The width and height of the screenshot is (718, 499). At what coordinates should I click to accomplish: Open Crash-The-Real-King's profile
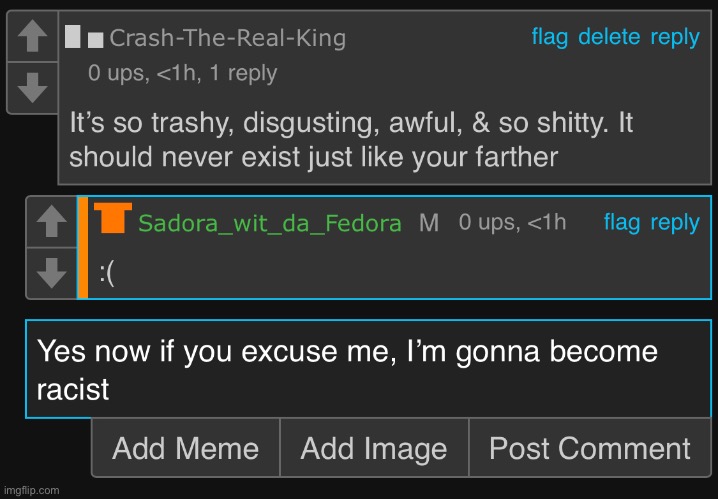227,39
